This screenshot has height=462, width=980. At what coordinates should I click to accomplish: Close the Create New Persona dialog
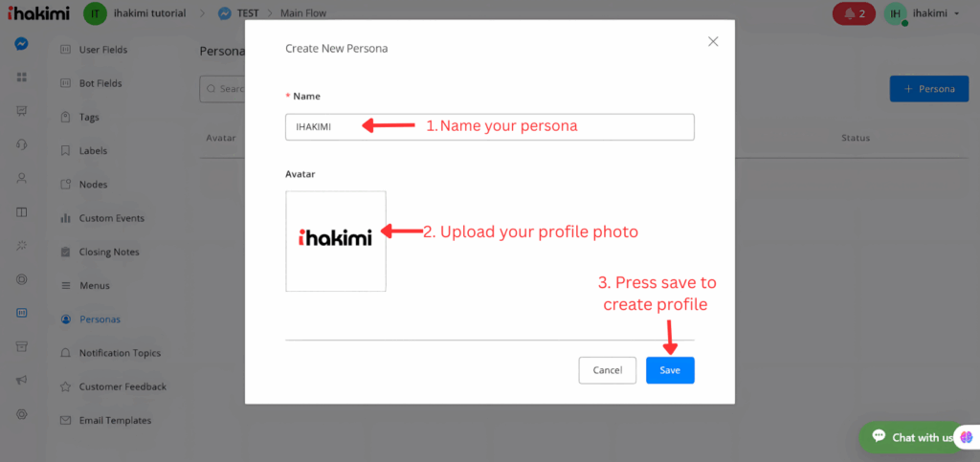click(712, 41)
